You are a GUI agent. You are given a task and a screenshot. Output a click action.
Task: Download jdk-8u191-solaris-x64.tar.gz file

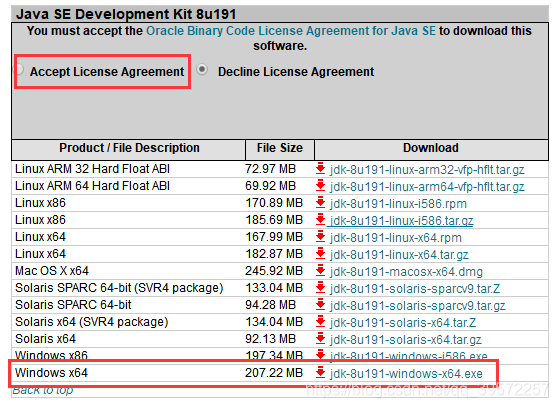click(406, 340)
